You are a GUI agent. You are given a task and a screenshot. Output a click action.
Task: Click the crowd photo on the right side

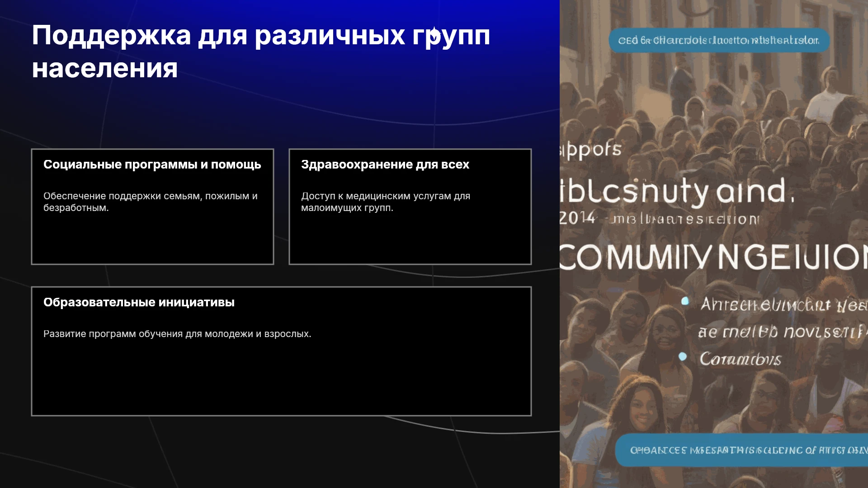coord(714,244)
